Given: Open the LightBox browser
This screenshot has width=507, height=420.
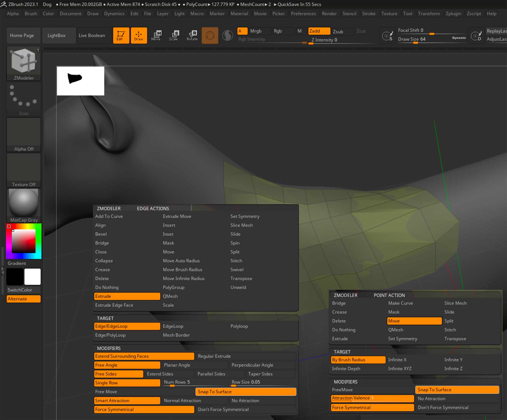Looking at the screenshot, I should pos(57,35).
